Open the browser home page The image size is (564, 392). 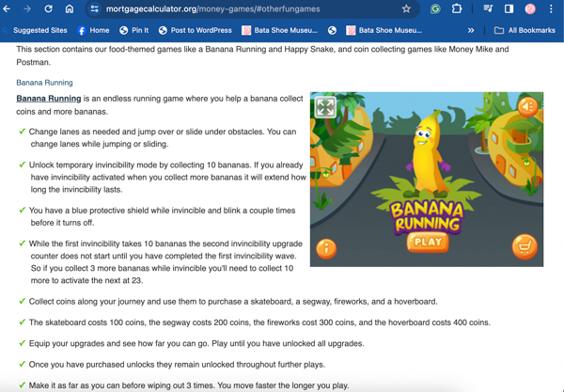tap(70, 8)
